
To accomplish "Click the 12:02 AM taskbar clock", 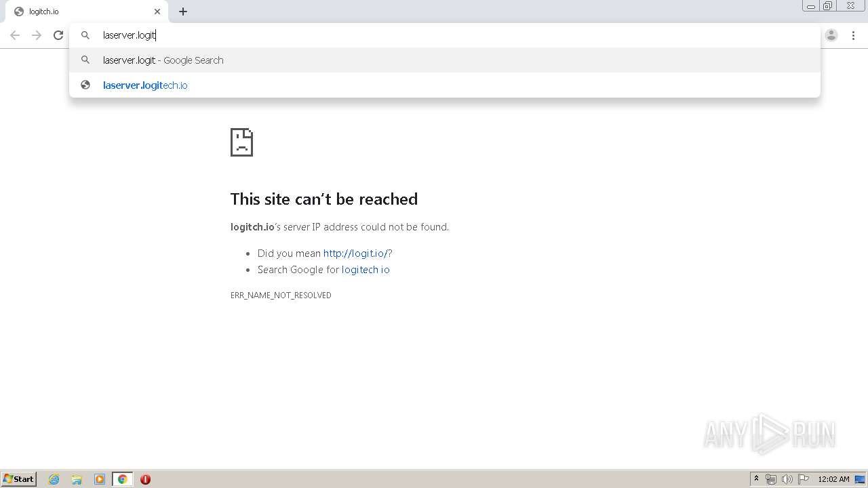I will pyautogui.click(x=833, y=479).
